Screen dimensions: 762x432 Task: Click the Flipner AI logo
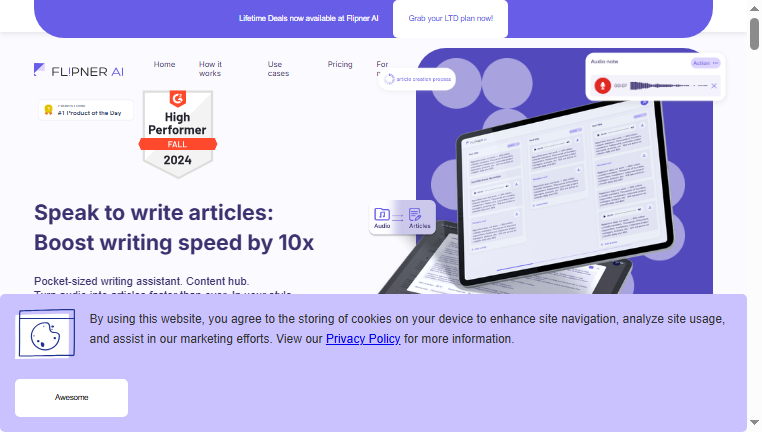(x=79, y=70)
